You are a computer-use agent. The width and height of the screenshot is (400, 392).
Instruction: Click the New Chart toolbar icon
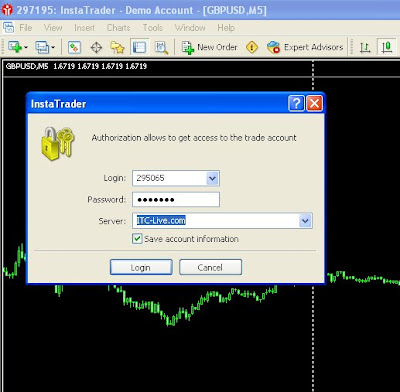(14, 47)
